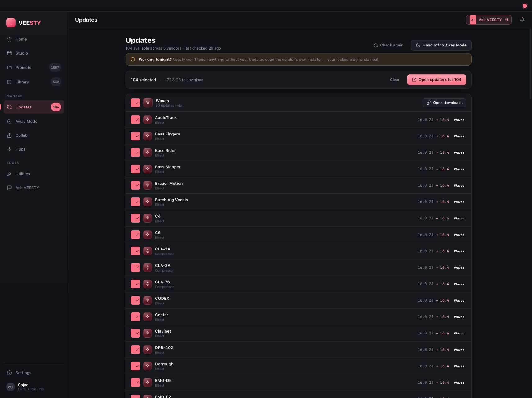Click the CLA-3A compressor icon

point(148,268)
